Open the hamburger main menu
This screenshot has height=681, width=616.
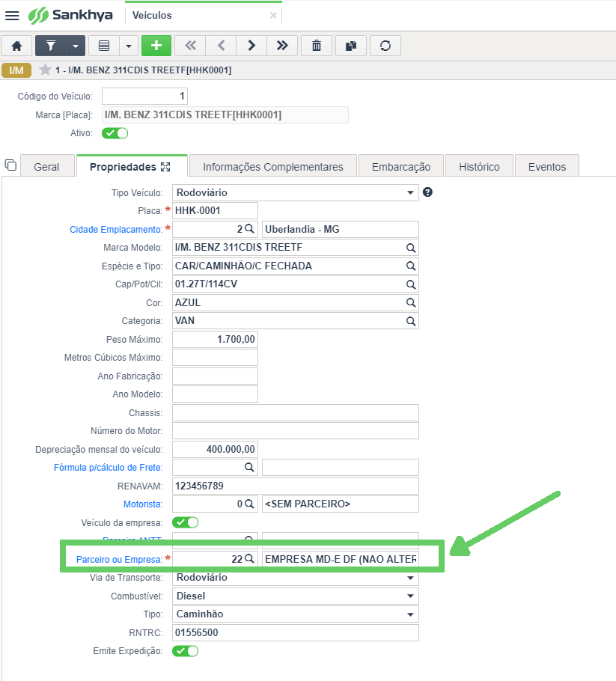pos(12,16)
